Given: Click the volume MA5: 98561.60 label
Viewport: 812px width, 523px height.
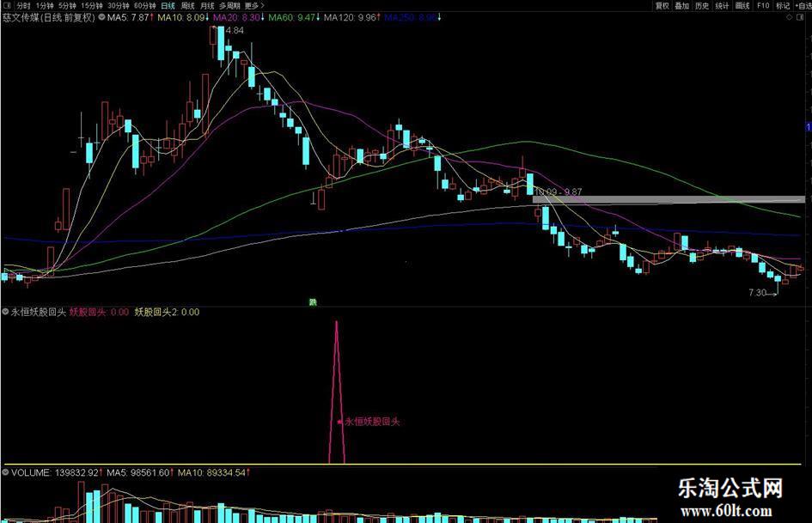Looking at the screenshot, I should pyautogui.click(x=140, y=472).
